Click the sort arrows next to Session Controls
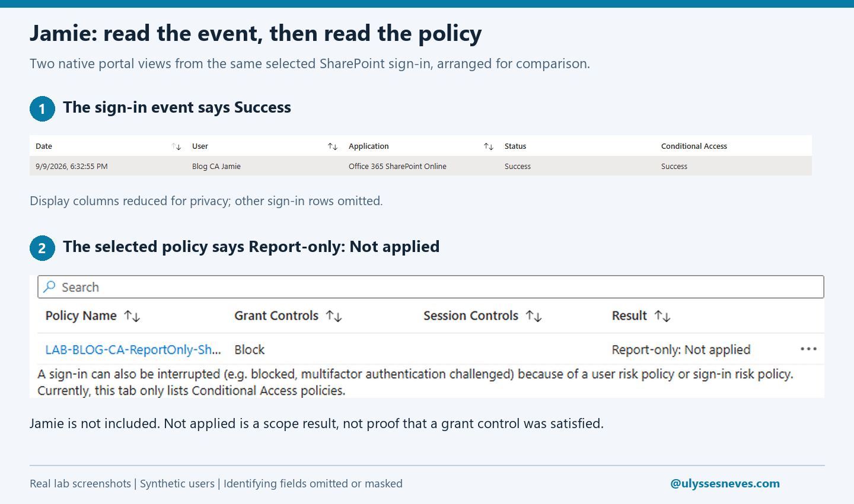Viewport: 854px width, 504px height. pyautogui.click(x=534, y=316)
